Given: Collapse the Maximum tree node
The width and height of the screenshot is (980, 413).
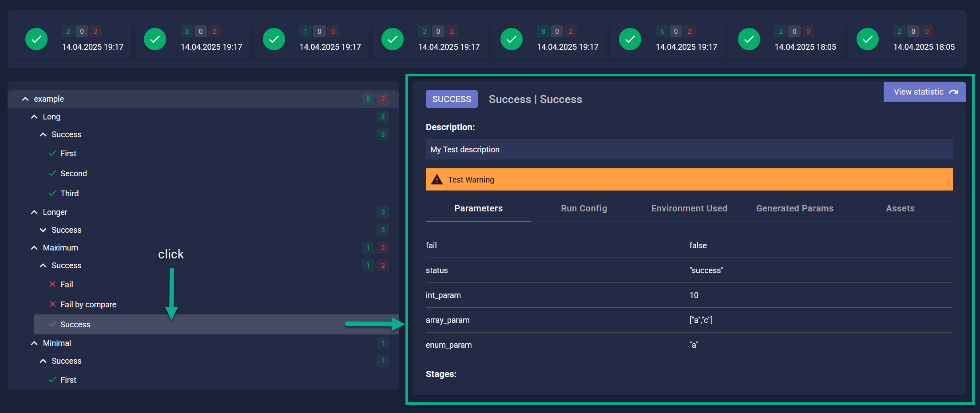Looking at the screenshot, I should click(x=34, y=248).
